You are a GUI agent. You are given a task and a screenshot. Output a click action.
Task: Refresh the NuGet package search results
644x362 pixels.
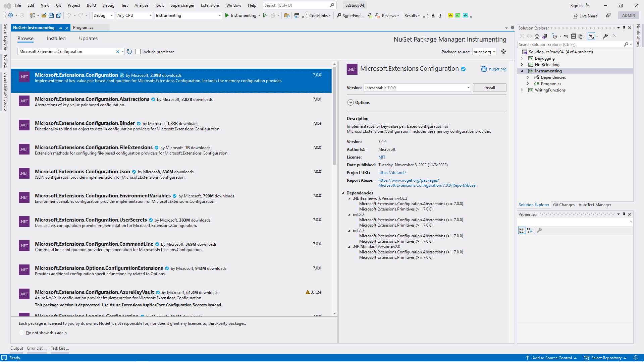click(129, 52)
